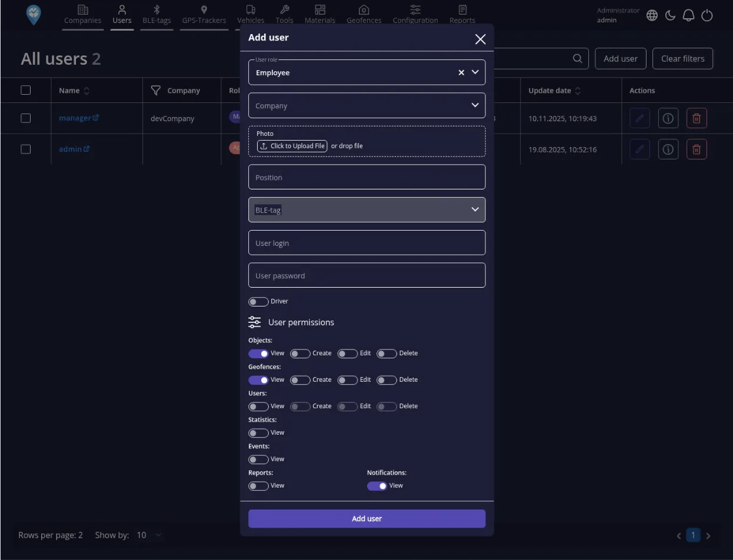This screenshot has height=560, width=733.
Task: Enable Objects Create permission
Action: pyautogui.click(x=300, y=354)
